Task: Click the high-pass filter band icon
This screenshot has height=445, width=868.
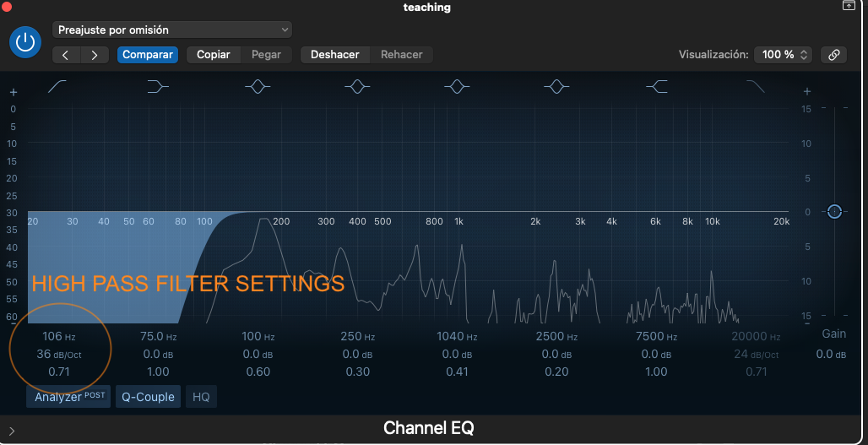Action: click(x=57, y=86)
